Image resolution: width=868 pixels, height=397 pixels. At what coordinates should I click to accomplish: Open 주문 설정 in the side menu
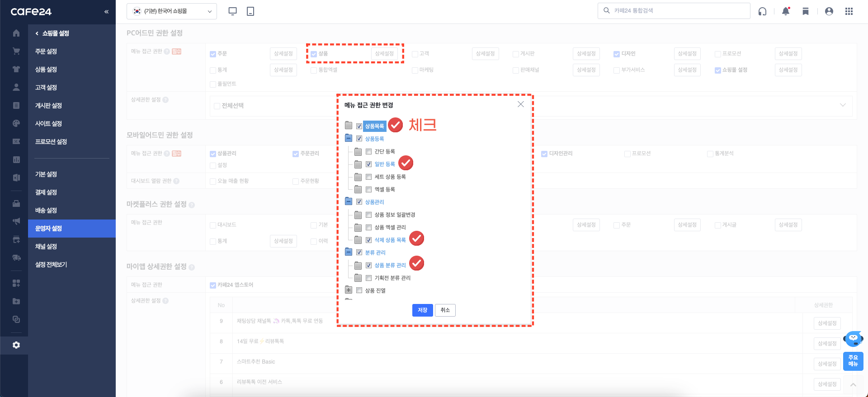pyautogui.click(x=46, y=51)
